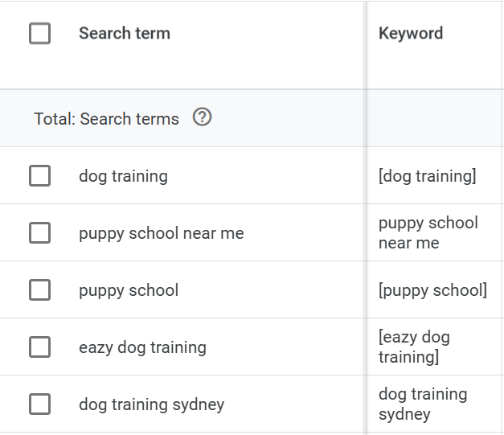Sort by the Search term column header
504x435 pixels.
(x=124, y=34)
